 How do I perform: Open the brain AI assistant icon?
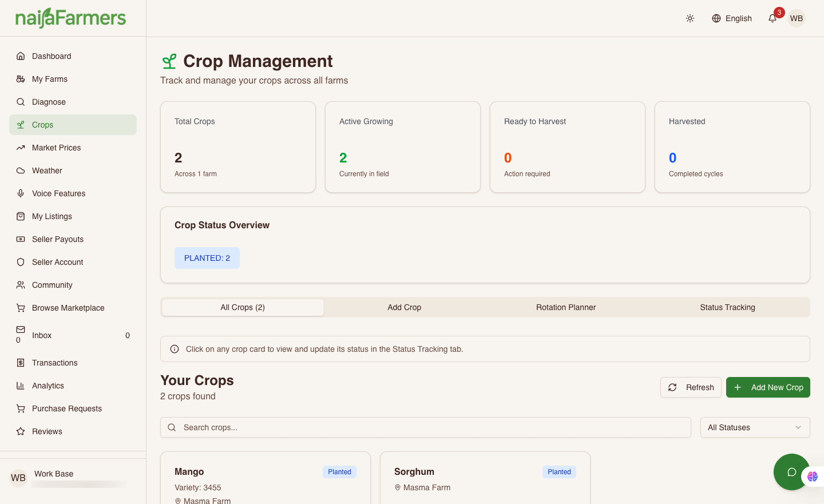[x=813, y=476]
